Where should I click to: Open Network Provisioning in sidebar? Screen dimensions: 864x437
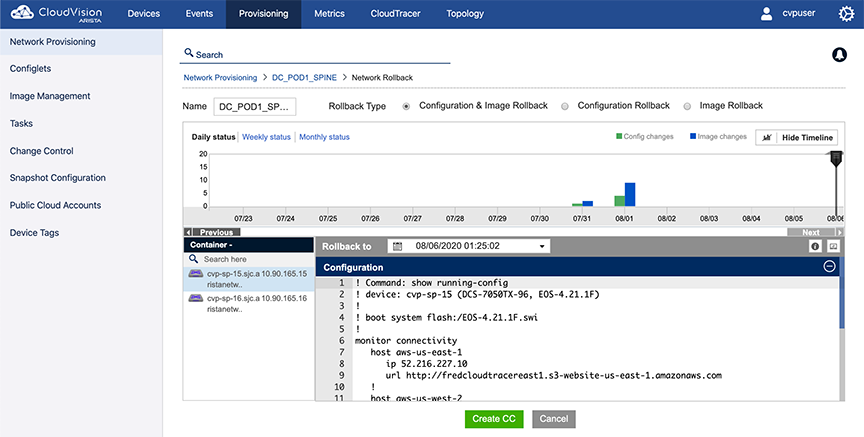(x=81, y=42)
